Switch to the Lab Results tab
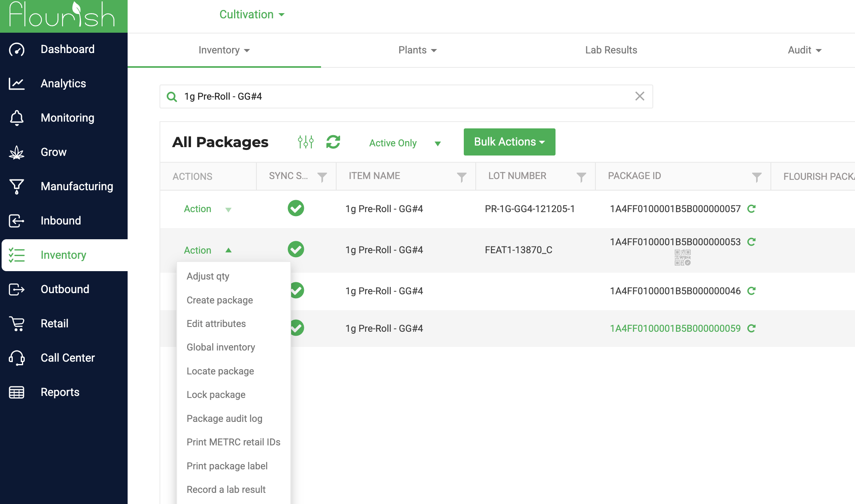 click(611, 50)
